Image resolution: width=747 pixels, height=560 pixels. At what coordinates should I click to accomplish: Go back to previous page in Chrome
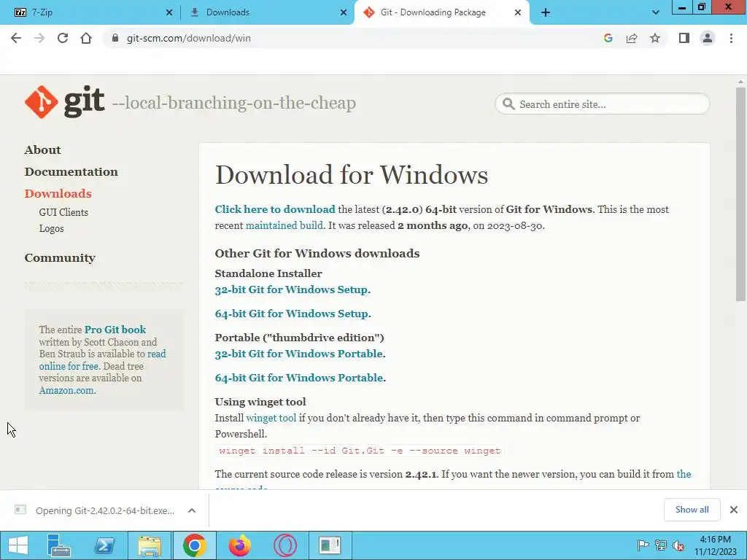[x=16, y=38]
